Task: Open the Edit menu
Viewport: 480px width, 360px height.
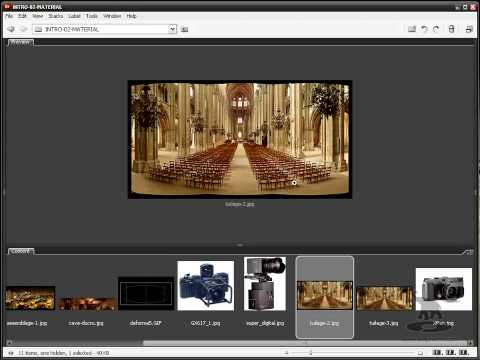Action: (x=22, y=16)
